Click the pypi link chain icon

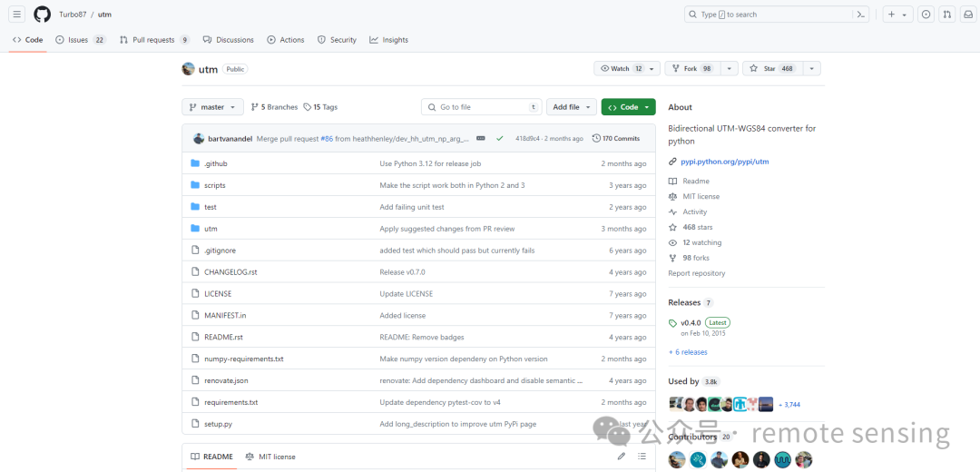672,162
